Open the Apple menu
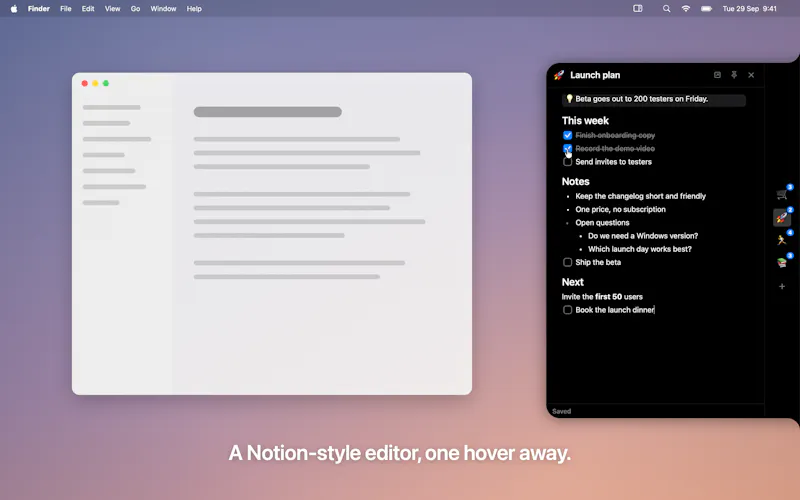This screenshot has width=800, height=500. coord(14,9)
